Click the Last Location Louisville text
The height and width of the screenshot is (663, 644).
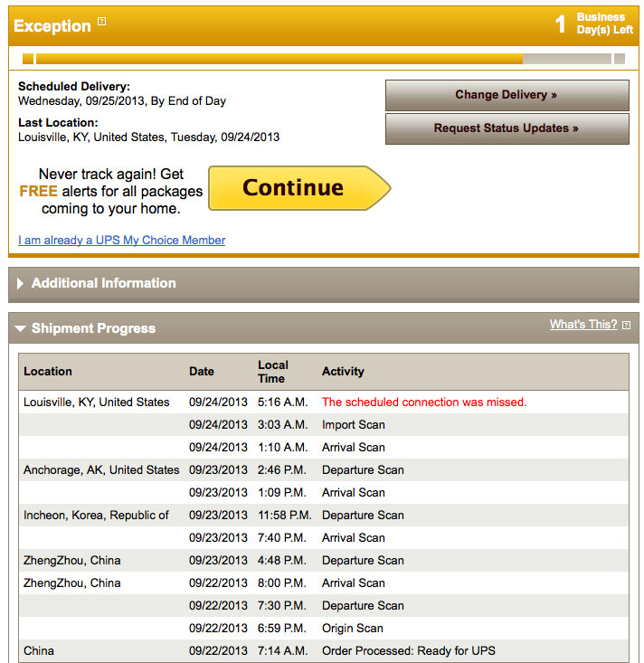pyautogui.click(x=149, y=137)
